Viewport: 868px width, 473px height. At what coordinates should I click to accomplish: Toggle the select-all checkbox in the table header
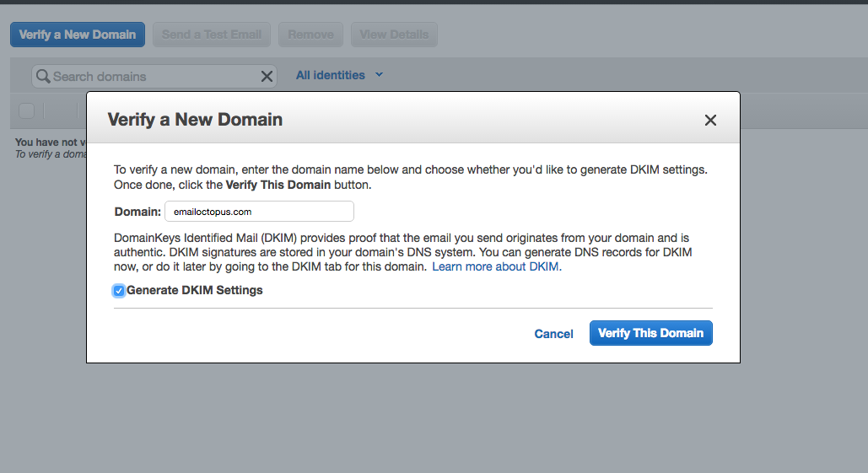pyautogui.click(x=26, y=110)
